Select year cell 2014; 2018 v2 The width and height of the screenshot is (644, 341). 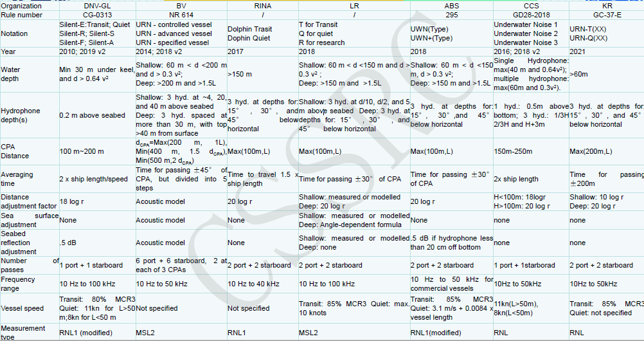click(x=181, y=52)
